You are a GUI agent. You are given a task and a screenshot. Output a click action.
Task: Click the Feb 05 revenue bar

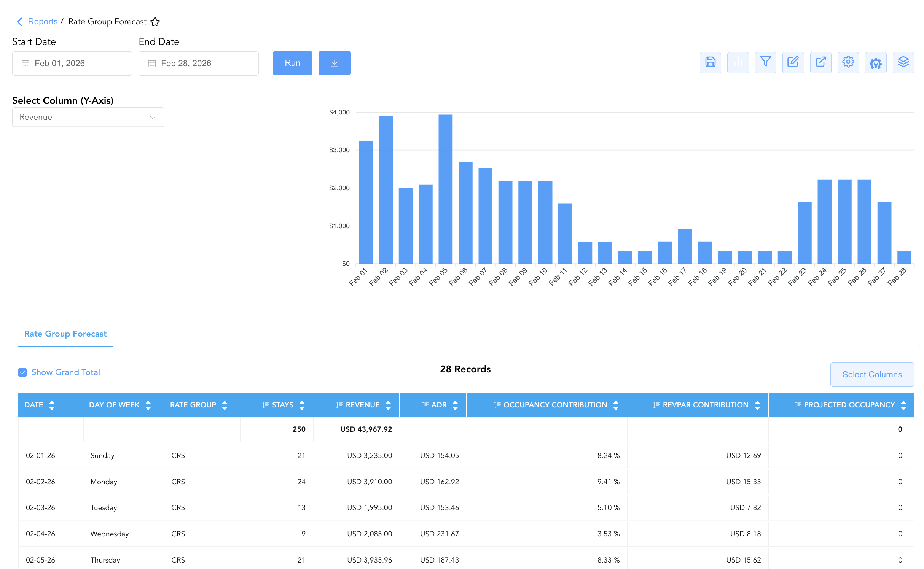click(445, 189)
